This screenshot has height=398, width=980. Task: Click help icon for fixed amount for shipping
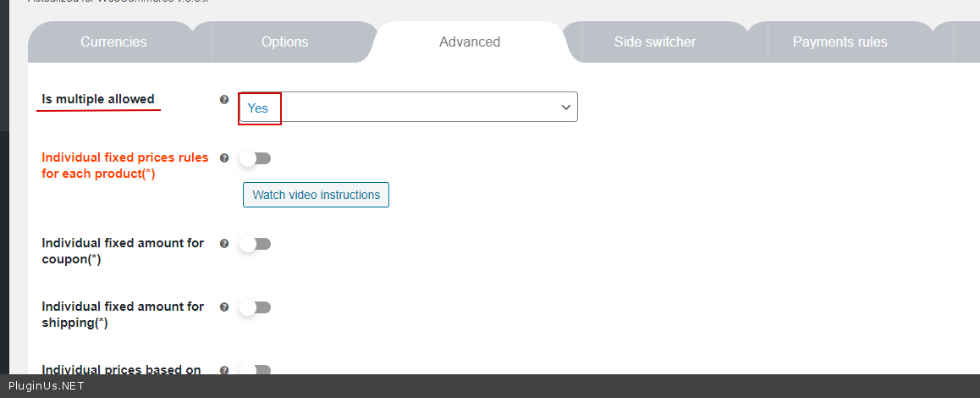[224, 307]
